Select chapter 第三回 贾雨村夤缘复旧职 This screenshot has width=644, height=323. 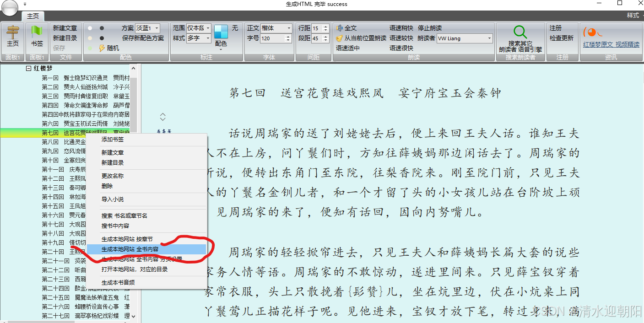click(86, 96)
